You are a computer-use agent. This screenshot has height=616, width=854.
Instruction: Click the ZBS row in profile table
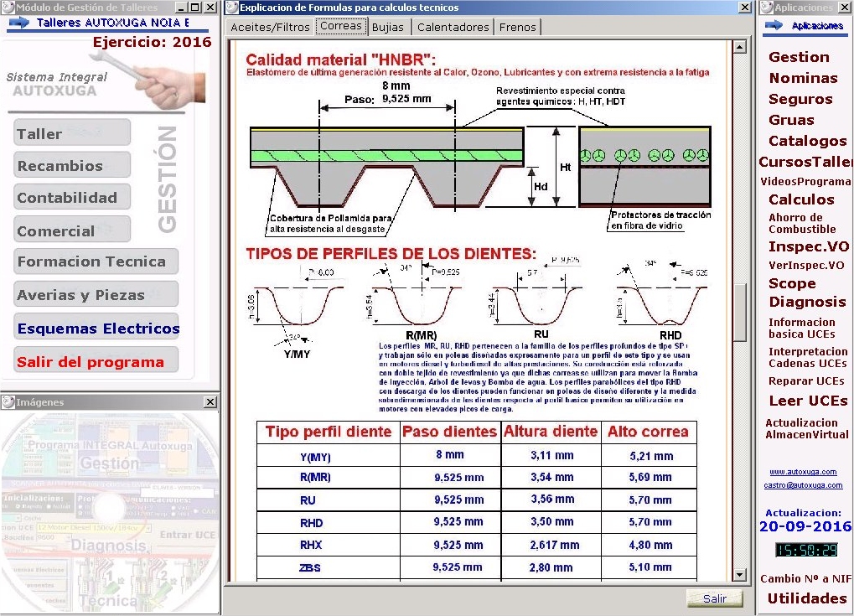pyautogui.click(x=477, y=567)
